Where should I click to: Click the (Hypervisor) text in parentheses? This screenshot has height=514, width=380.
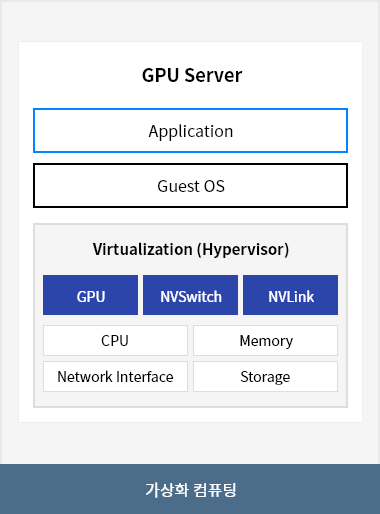[x=243, y=250]
